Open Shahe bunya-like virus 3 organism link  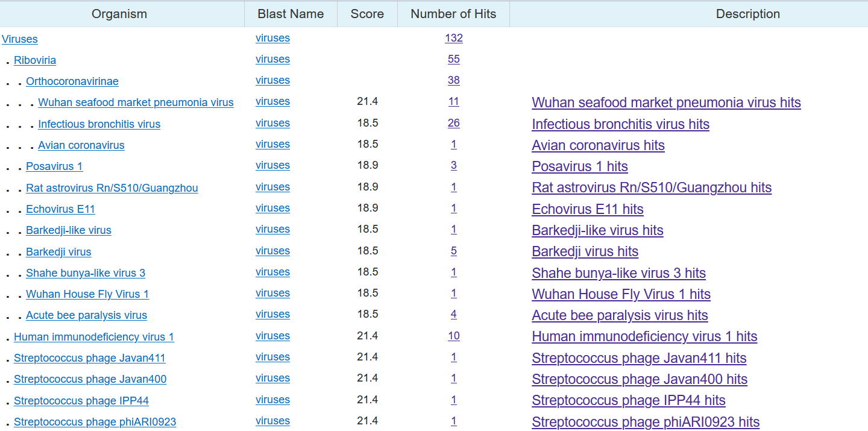(86, 273)
